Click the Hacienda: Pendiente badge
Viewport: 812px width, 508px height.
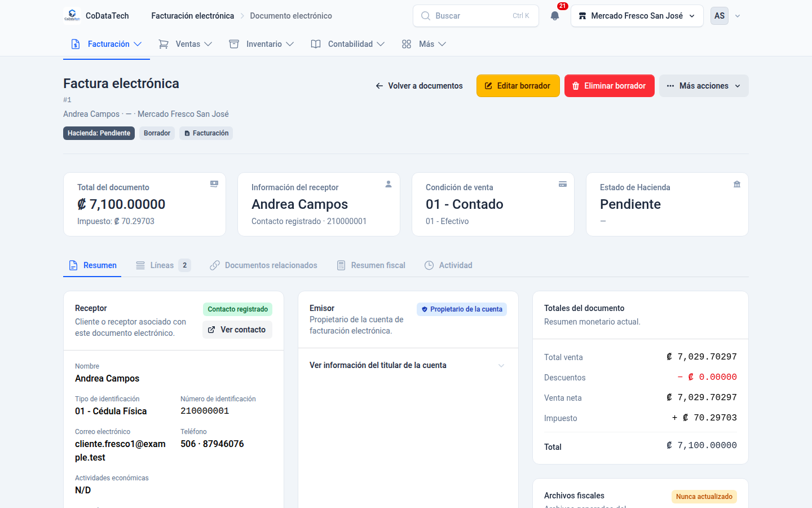(99, 133)
